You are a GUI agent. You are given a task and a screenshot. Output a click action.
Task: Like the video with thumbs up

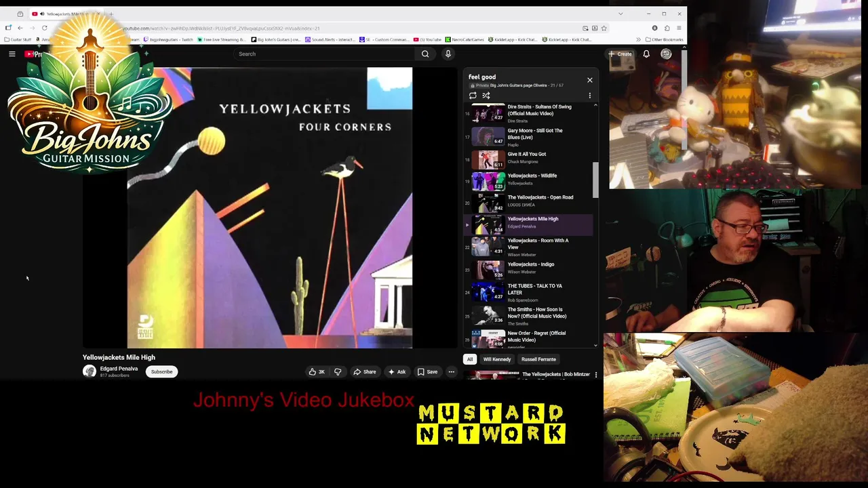[317, 371]
